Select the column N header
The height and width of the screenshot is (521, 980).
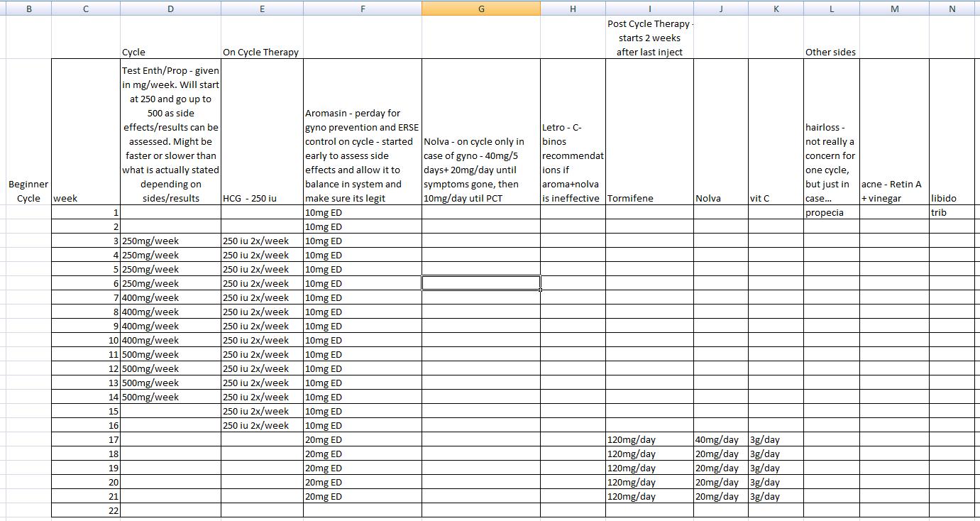[x=952, y=9]
